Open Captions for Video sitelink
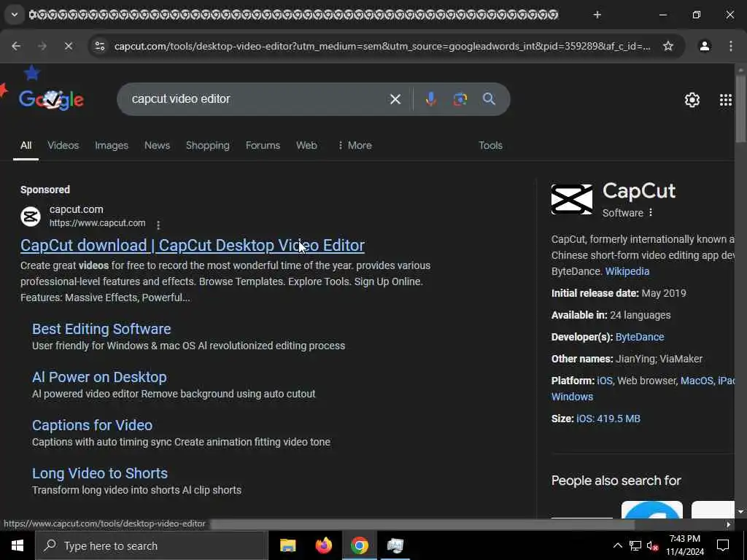 coord(93,425)
